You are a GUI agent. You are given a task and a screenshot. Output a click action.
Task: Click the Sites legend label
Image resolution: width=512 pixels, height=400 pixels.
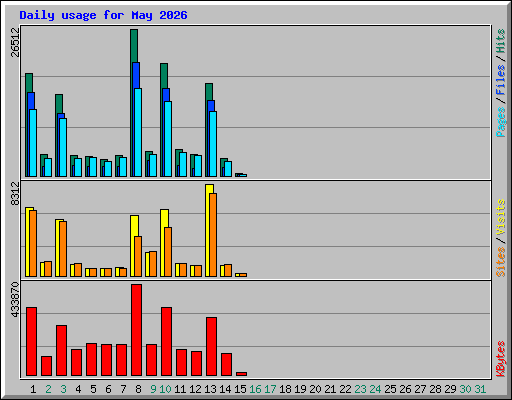point(501,262)
